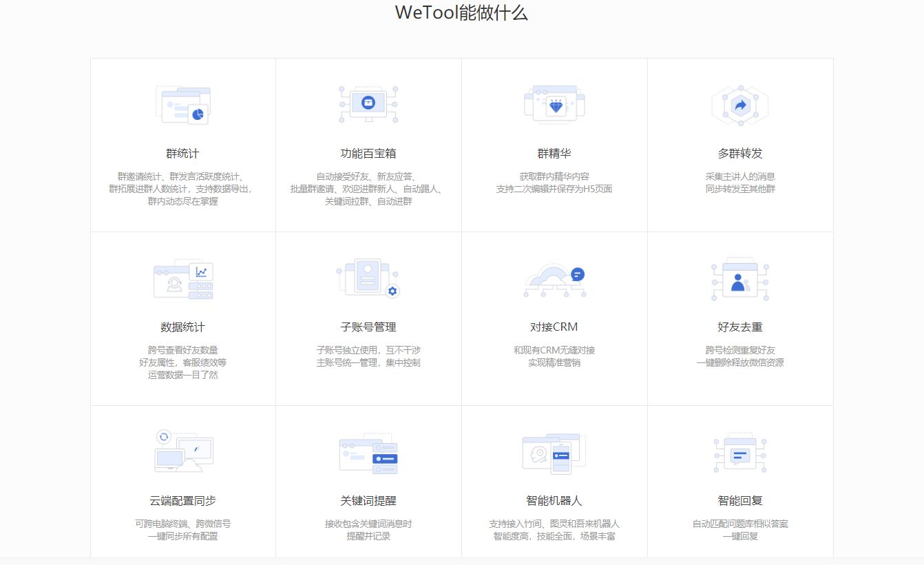The image size is (924, 565).
Task: Click the line 支持二次编辑并保存为H5页面
Action: coord(554,189)
